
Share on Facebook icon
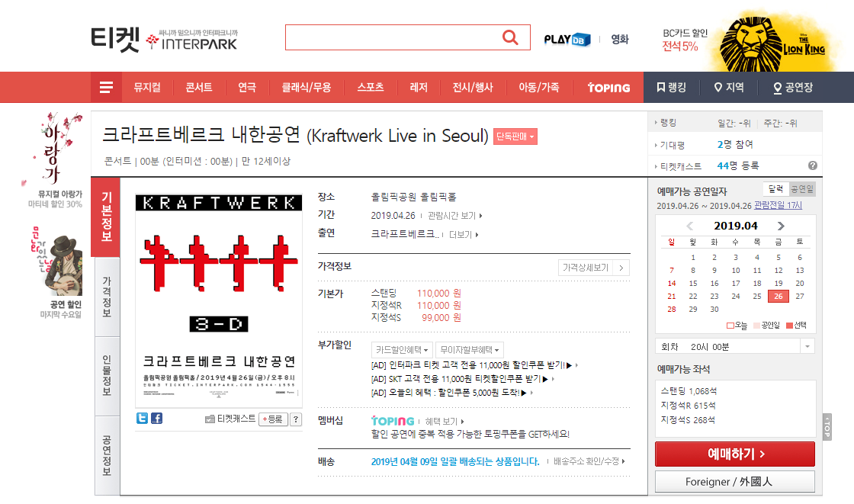pos(156,419)
